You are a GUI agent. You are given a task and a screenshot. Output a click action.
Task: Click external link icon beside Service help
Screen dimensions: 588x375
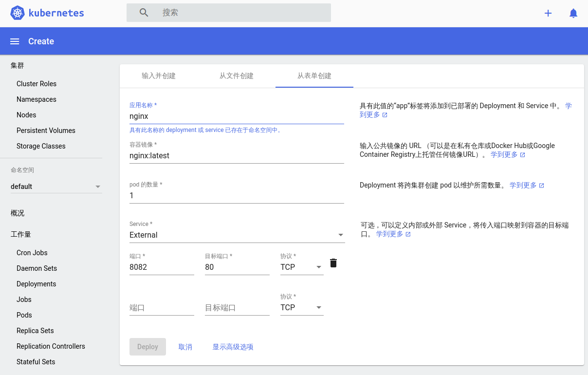[x=408, y=234]
